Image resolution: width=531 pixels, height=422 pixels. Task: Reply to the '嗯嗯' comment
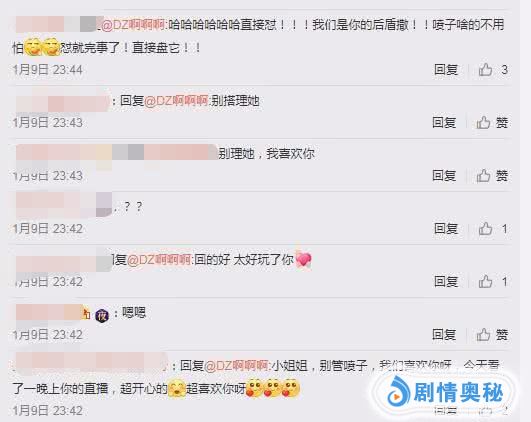(444, 335)
